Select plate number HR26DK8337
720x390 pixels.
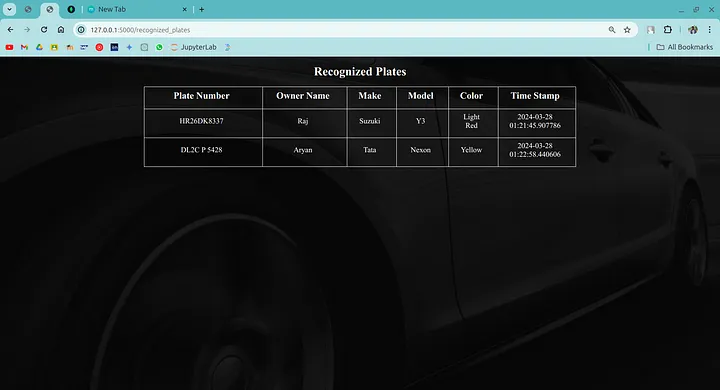coord(201,121)
